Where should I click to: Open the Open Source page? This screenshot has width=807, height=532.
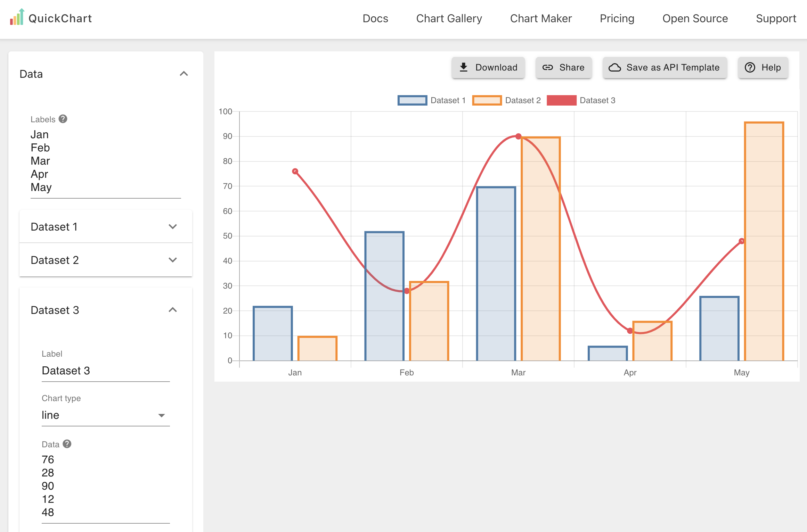point(695,18)
